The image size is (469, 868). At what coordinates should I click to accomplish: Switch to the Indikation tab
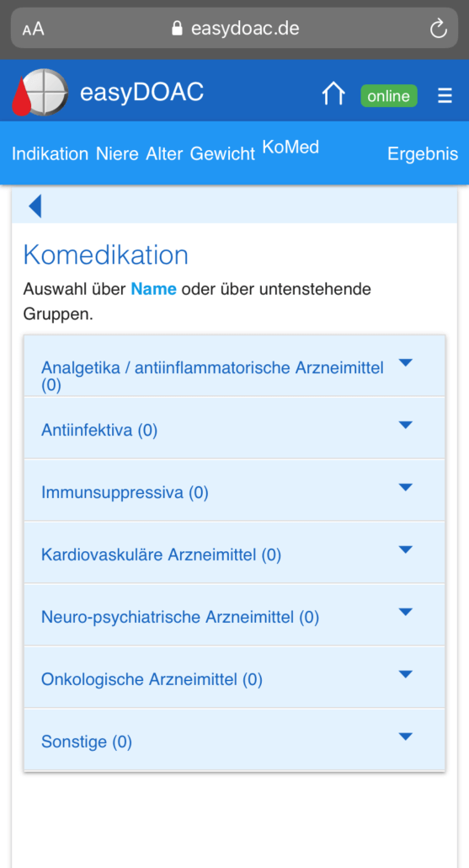[x=50, y=153]
